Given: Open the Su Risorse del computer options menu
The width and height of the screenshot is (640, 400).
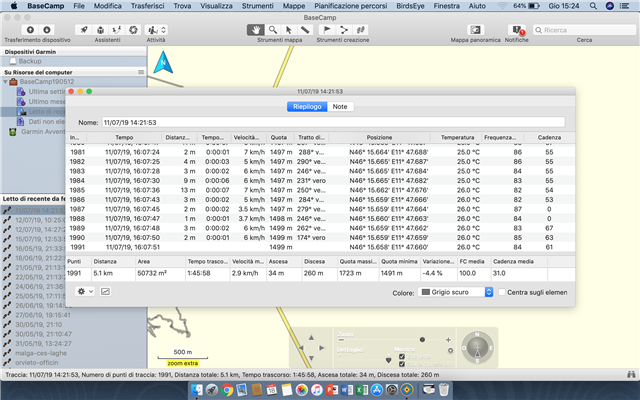Looking at the screenshot, I should click(141, 72).
